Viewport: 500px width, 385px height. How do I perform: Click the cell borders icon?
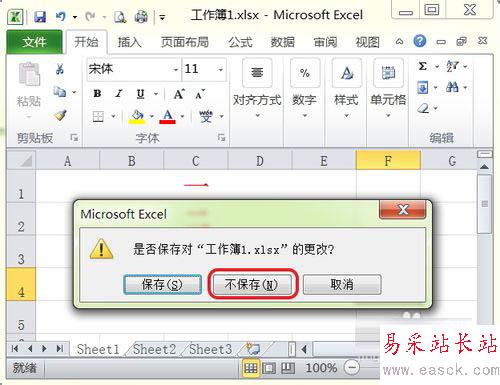point(98,116)
